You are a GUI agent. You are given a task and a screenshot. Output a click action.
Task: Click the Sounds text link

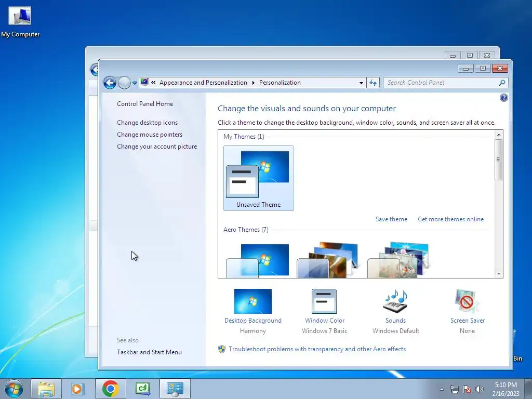click(395, 321)
